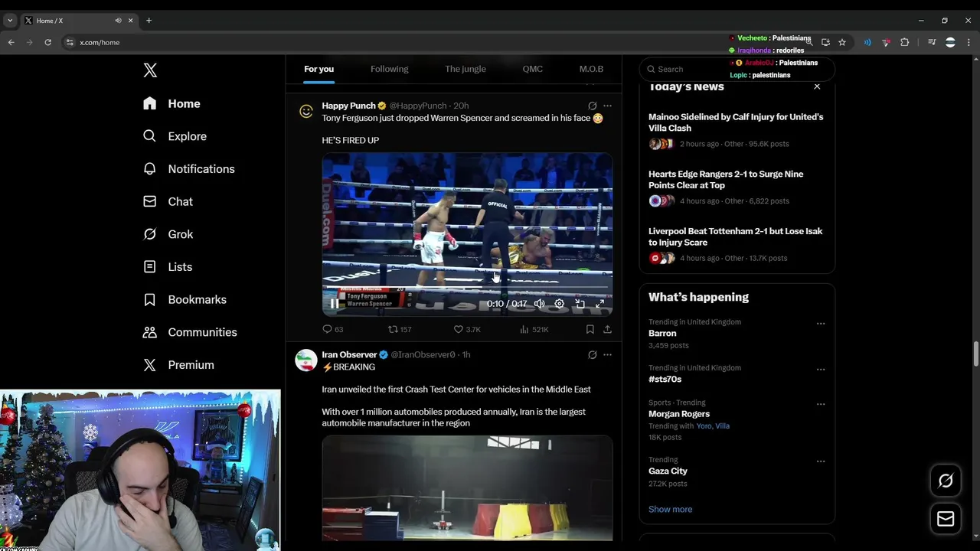Enter fullscreen on the video
This screenshot has width=980, height=551.
600,304
